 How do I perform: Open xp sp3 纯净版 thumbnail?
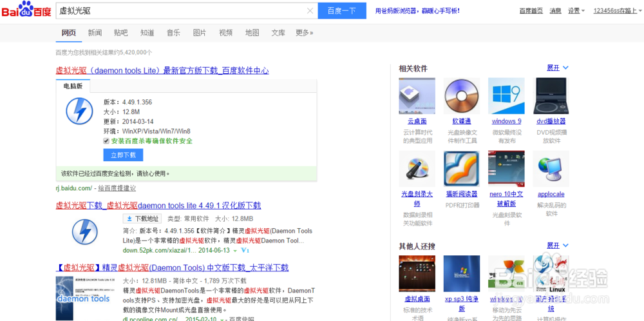click(462, 273)
